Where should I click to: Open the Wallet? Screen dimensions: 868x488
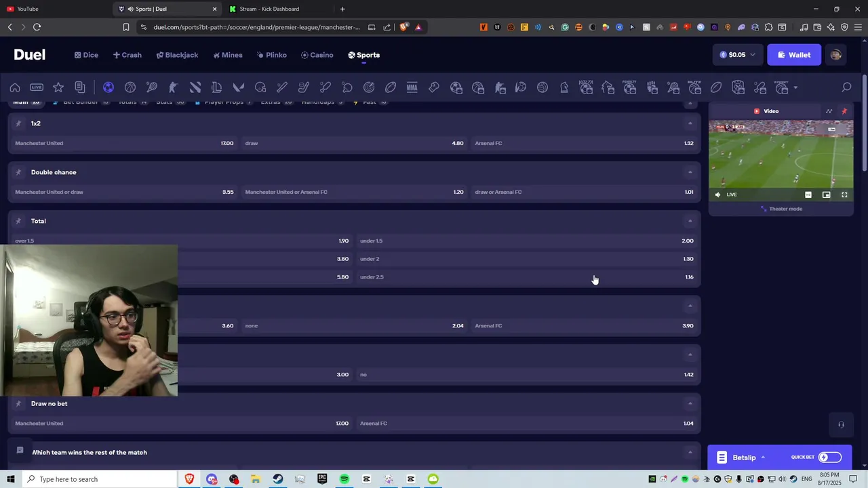[794, 55]
